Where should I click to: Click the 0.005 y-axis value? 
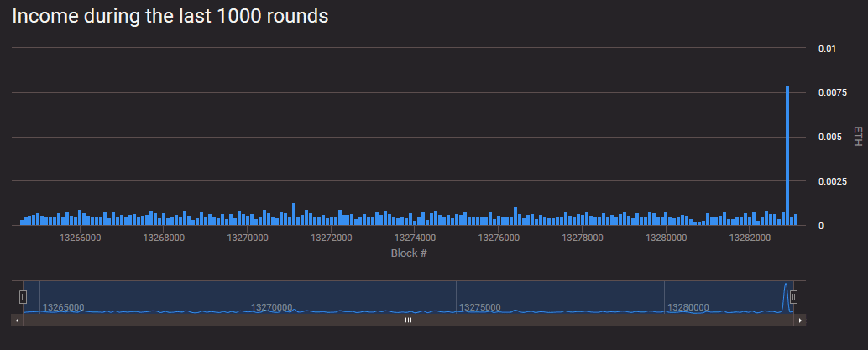click(829, 138)
